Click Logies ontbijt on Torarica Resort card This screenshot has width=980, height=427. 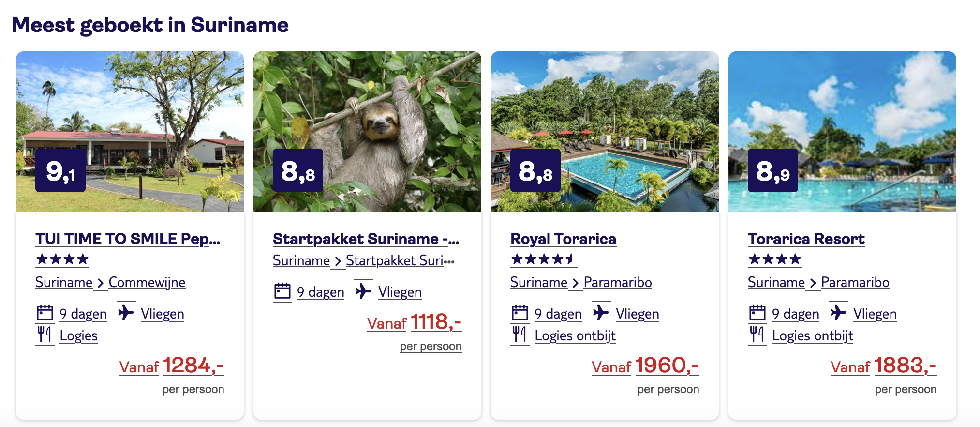click(812, 335)
